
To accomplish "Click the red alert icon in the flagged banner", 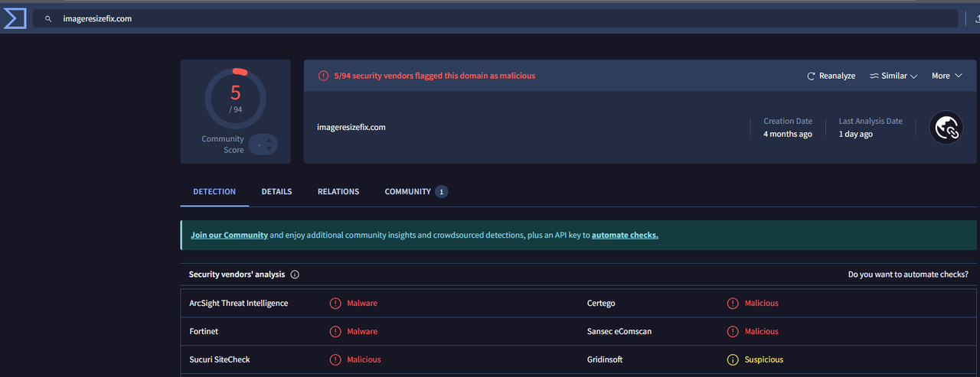I will (x=323, y=76).
